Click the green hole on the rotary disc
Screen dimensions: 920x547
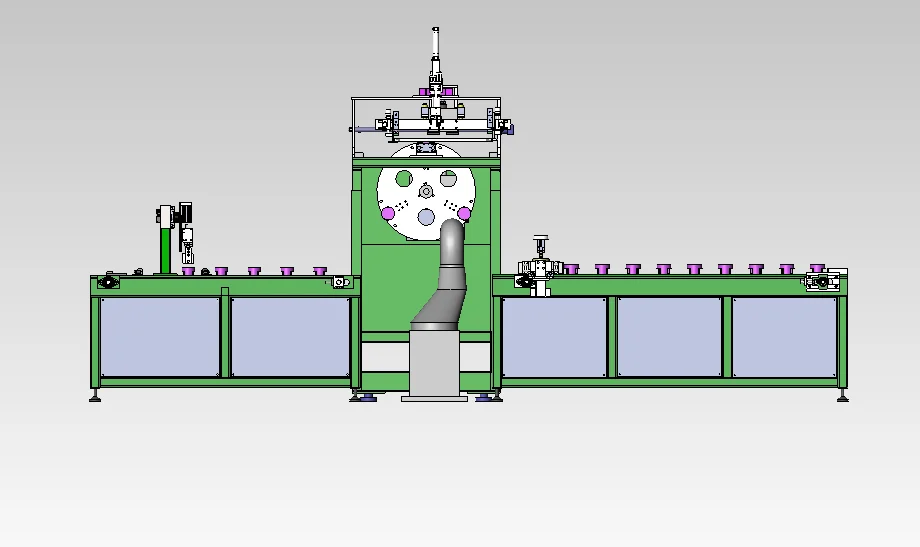(402, 179)
